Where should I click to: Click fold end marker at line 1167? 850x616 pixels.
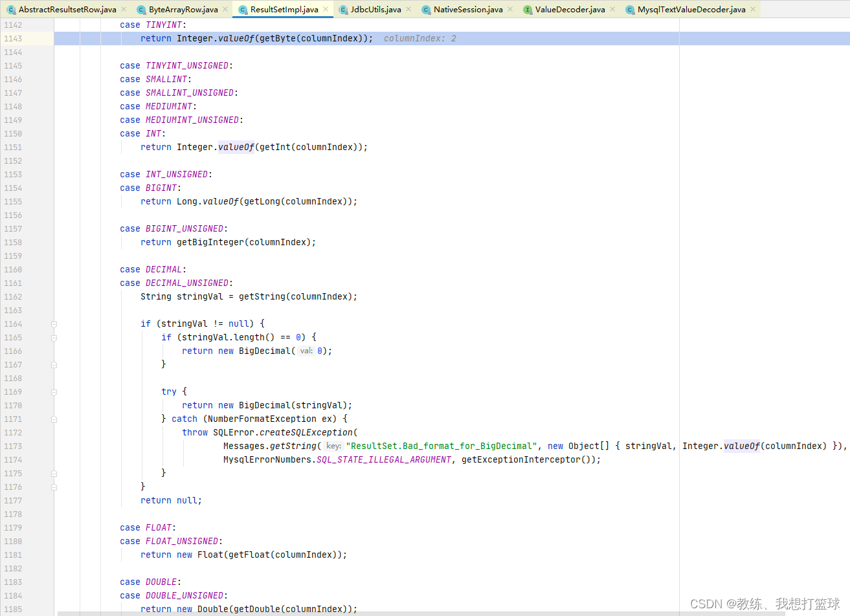point(54,365)
